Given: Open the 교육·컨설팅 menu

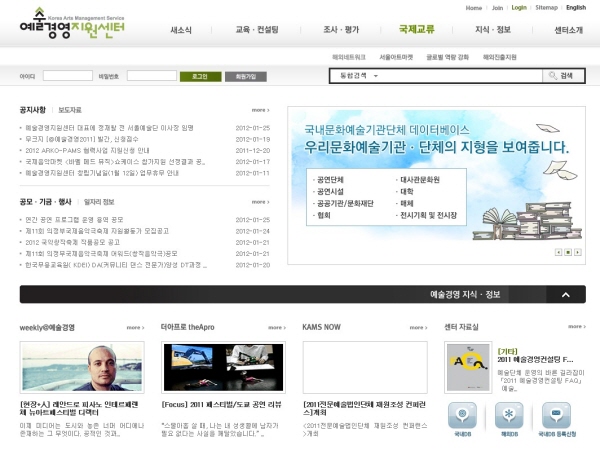Looking at the screenshot, I should 257,30.
